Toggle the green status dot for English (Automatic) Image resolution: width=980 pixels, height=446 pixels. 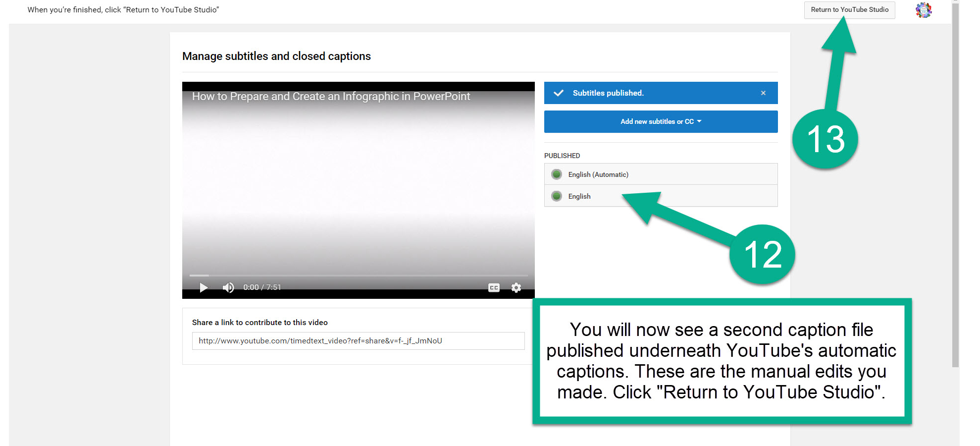[x=557, y=174]
